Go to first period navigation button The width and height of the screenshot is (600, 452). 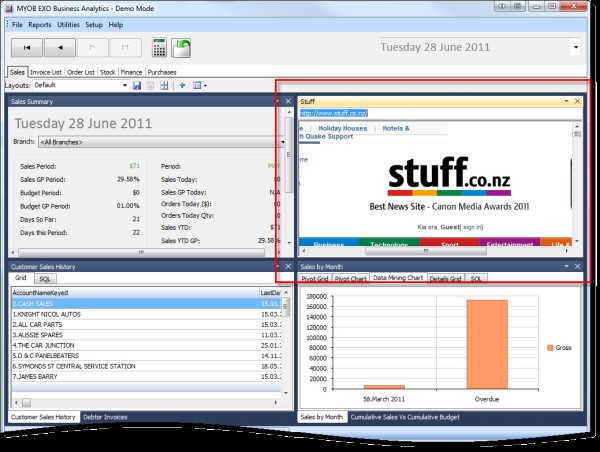pos(27,48)
